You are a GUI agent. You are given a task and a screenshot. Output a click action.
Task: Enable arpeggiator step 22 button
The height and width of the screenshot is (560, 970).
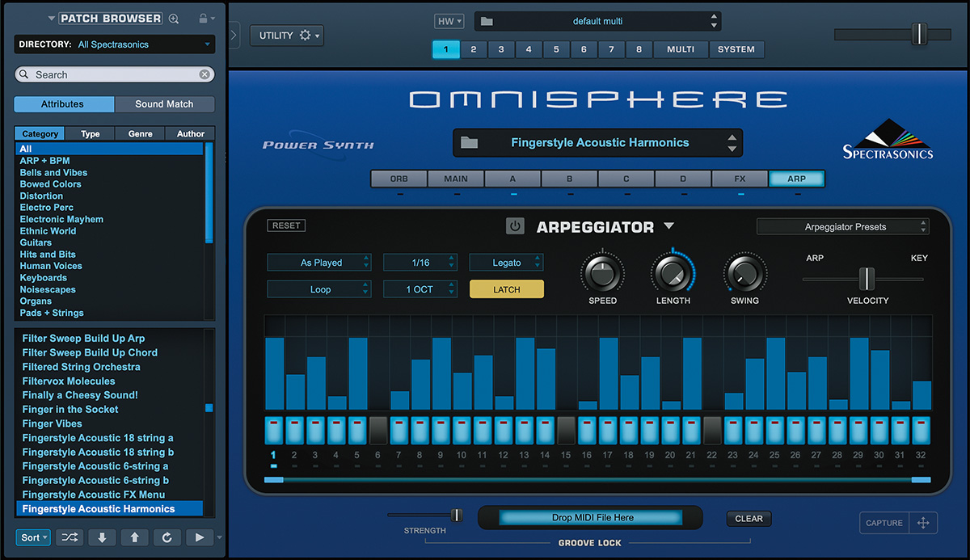712,430
